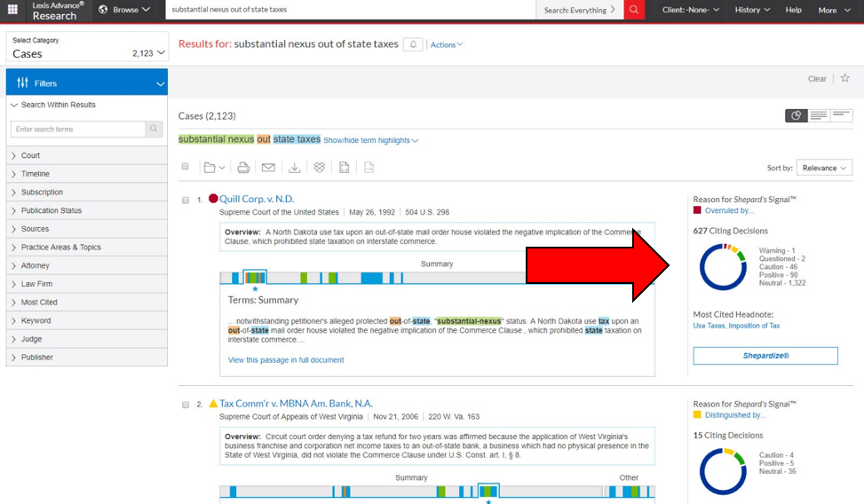Click View this passage in full document
The width and height of the screenshot is (864, 504).
click(x=286, y=359)
